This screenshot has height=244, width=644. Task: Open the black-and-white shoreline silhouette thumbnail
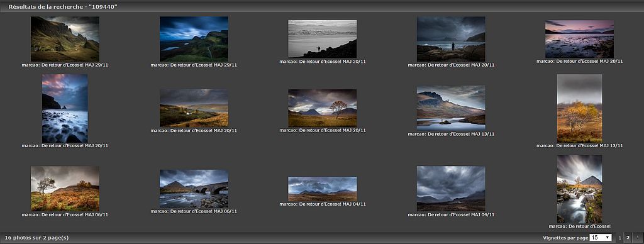(x=323, y=39)
